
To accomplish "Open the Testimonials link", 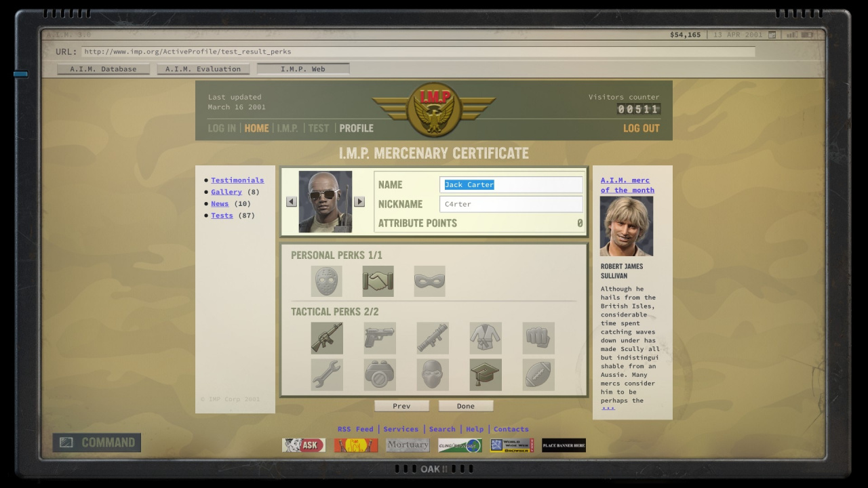I will pos(237,180).
